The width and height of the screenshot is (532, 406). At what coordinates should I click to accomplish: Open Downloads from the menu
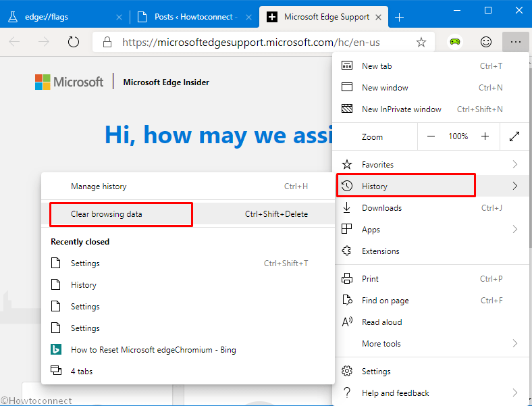(x=430, y=208)
